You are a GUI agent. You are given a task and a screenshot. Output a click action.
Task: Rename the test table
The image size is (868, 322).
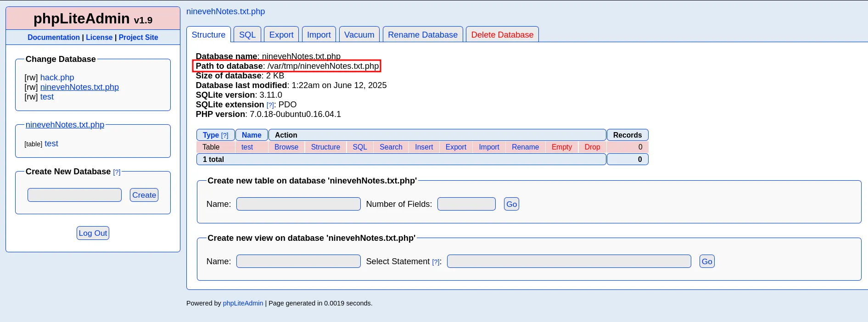click(526, 147)
